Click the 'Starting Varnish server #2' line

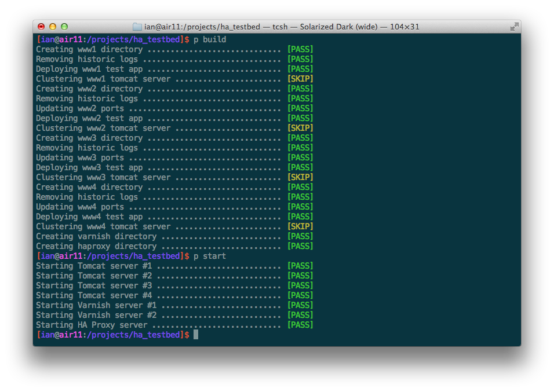coord(96,315)
